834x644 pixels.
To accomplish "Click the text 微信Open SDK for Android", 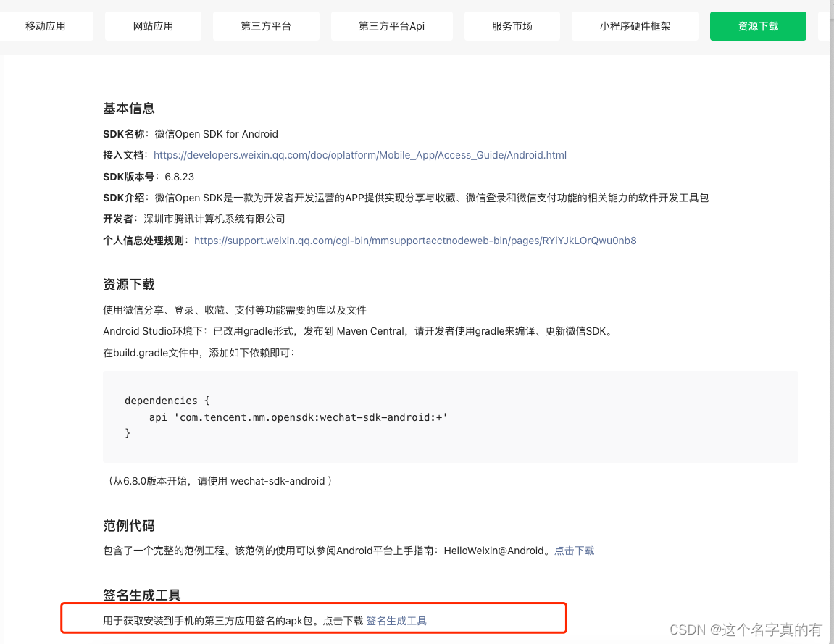I will (x=217, y=134).
